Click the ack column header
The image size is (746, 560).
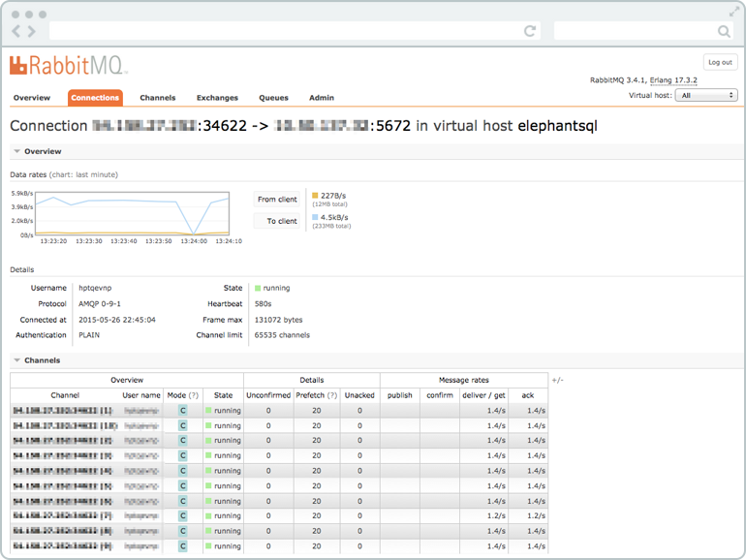pos(528,395)
